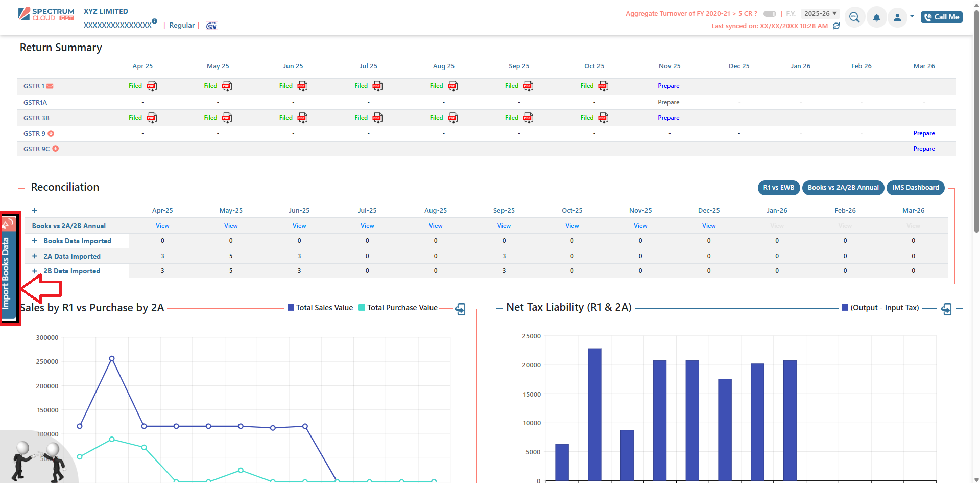Open the financial year 2025-26 dropdown

pyautogui.click(x=820, y=14)
